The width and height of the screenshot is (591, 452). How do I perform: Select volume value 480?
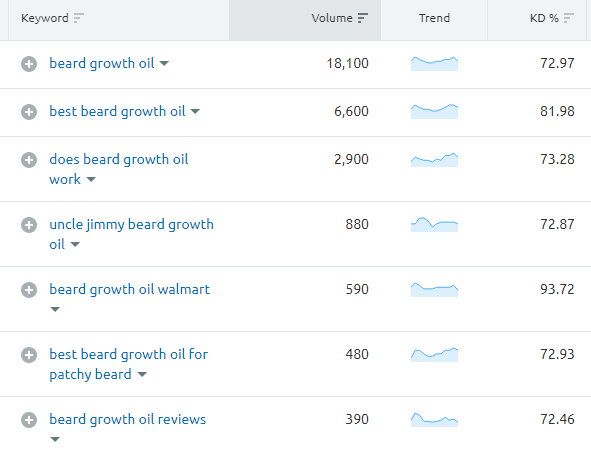(x=357, y=354)
